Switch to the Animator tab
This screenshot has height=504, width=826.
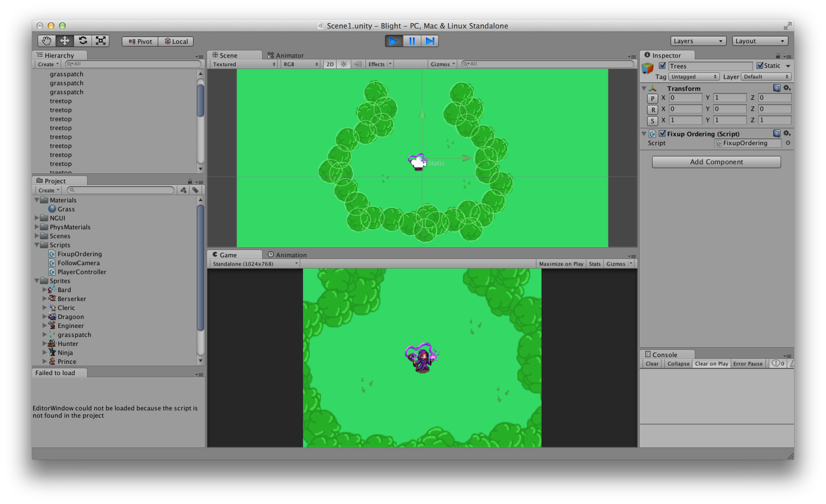pos(286,55)
